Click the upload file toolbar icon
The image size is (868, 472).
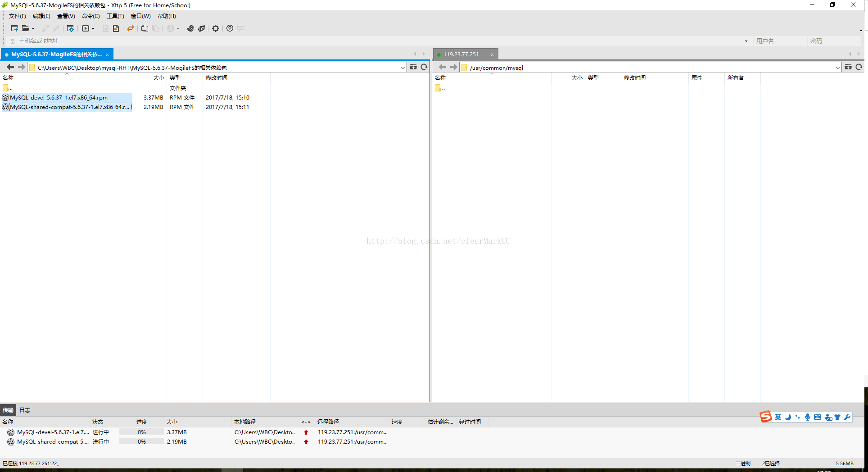point(116,28)
